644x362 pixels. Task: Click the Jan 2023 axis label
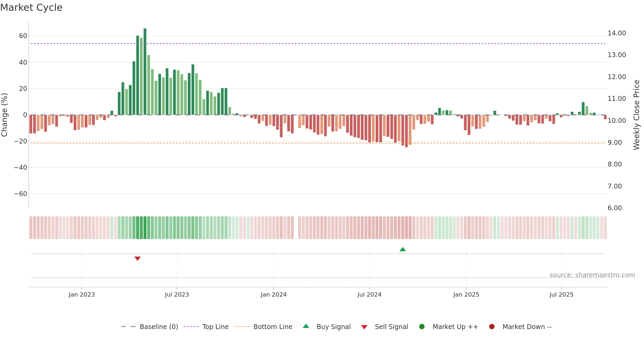82,295
